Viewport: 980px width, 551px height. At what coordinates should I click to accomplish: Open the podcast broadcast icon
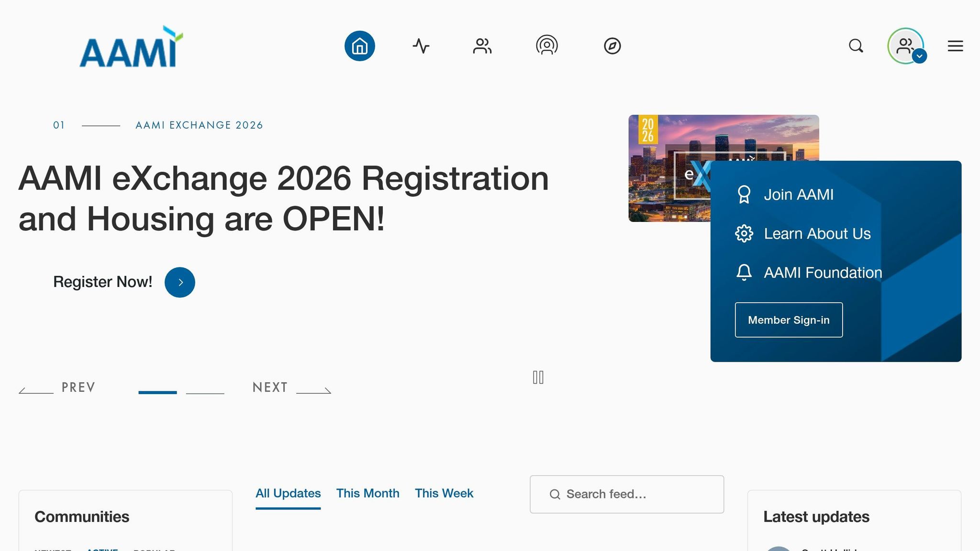tap(547, 45)
